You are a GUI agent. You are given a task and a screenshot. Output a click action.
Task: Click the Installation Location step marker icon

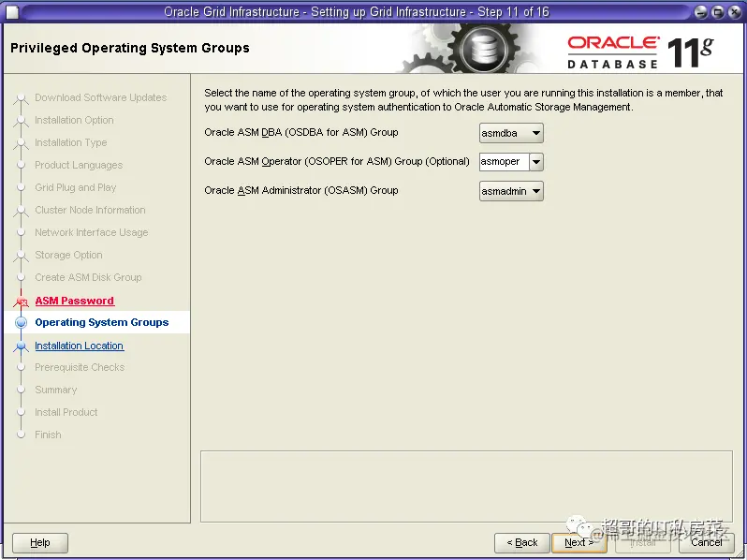tap(21, 346)
